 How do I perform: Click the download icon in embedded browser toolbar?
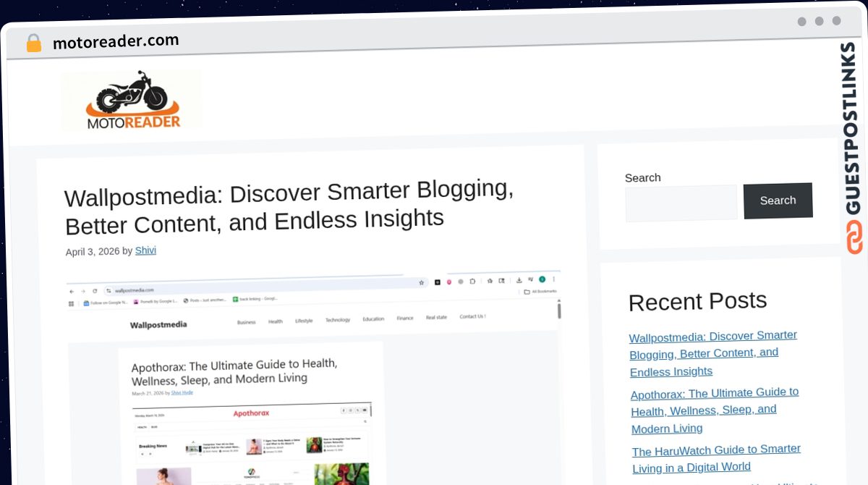point(519,280)
